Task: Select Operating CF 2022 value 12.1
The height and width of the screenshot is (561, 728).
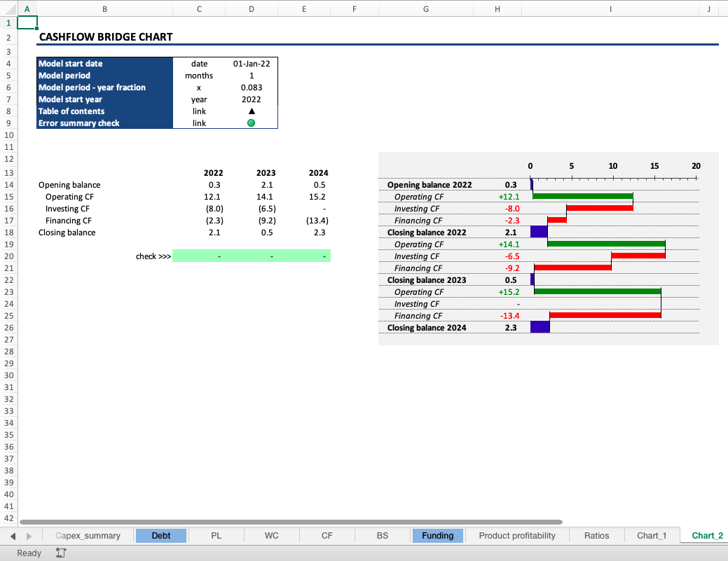Action: click(212, 197)
